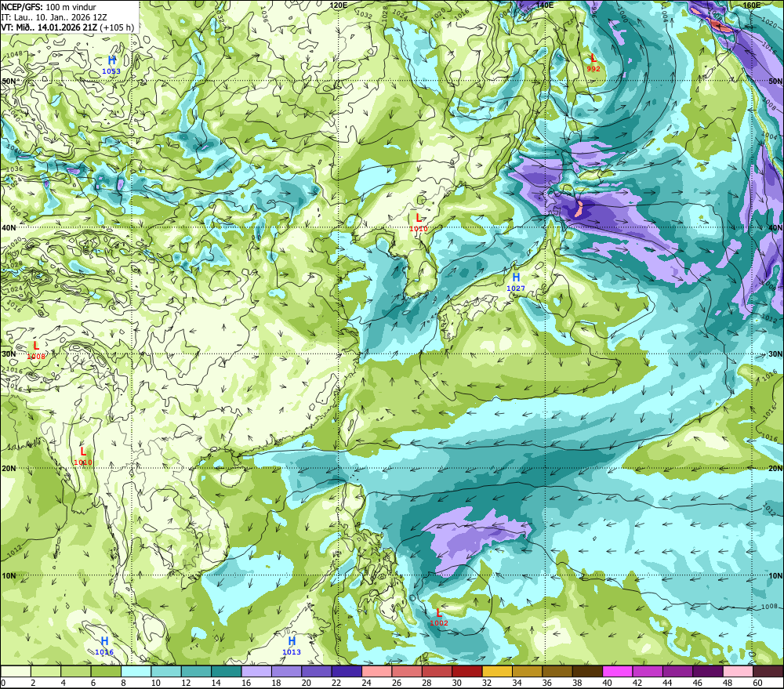The height and width of the screenshot is (689, 784).
Task: Click the legend value 40
Action: (x=607, y=683)
